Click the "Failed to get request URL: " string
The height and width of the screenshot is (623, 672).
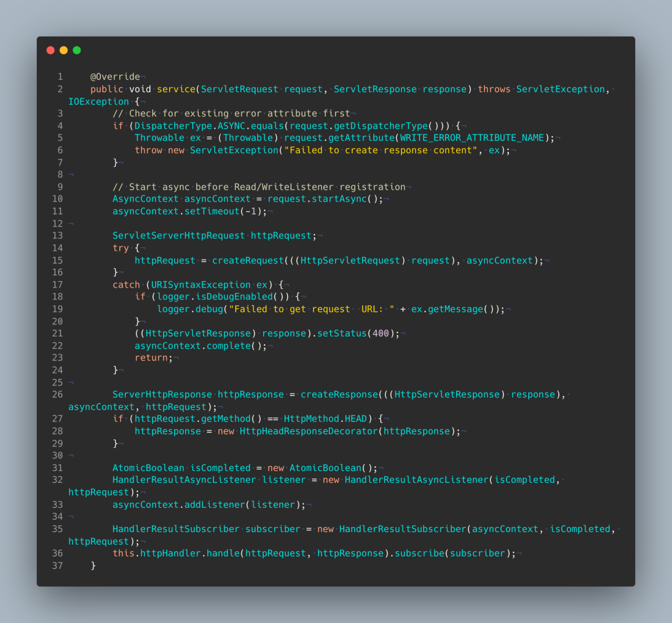pyautogui.click(x=312, y=309)
